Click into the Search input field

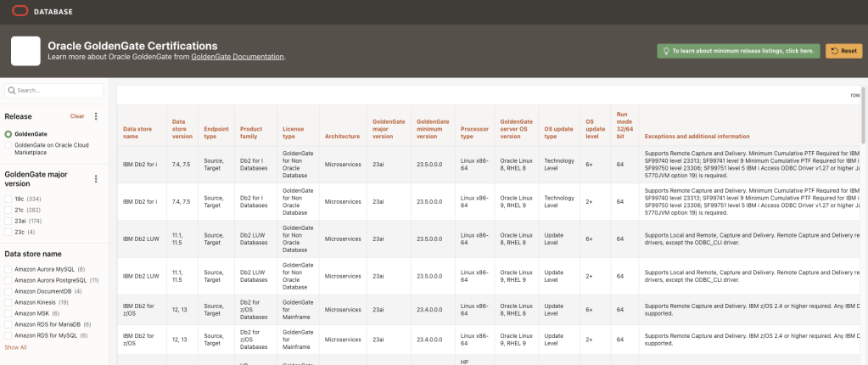[59, 90]
